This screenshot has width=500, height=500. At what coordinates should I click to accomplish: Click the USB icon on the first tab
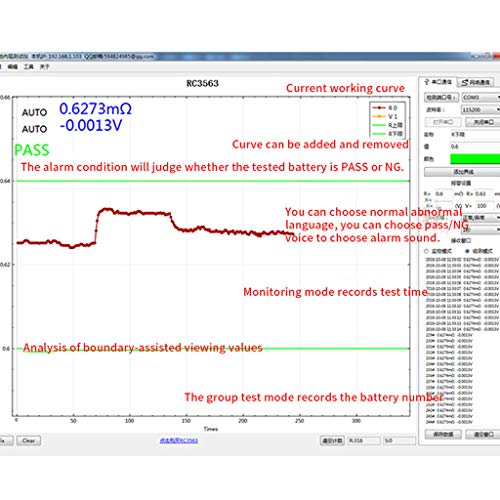427,82
